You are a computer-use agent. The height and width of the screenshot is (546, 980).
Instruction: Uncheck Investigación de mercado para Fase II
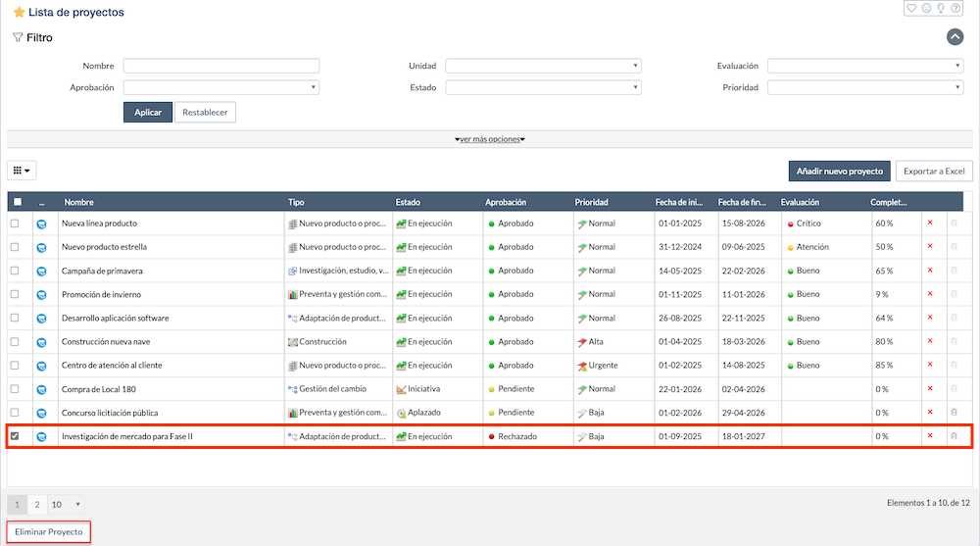(15, 436)
